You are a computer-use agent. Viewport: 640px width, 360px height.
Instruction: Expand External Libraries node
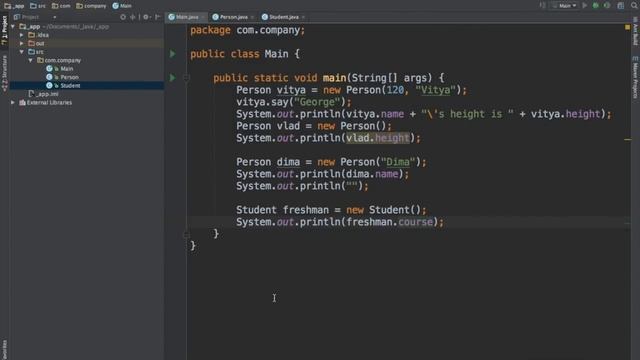[13, 102]
